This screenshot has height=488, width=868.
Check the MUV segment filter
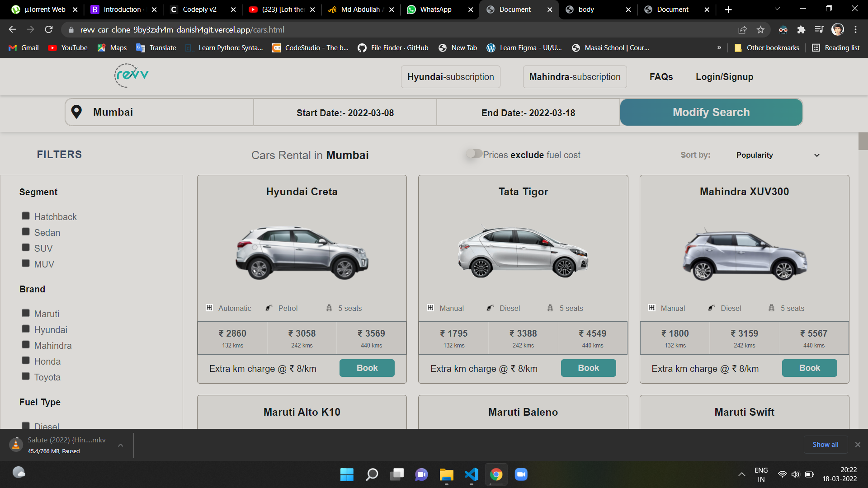[26, 263]
